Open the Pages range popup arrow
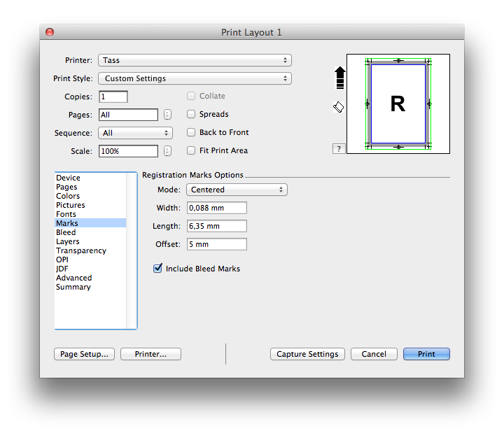Viewport: 504px width, 433px height. 167,115
